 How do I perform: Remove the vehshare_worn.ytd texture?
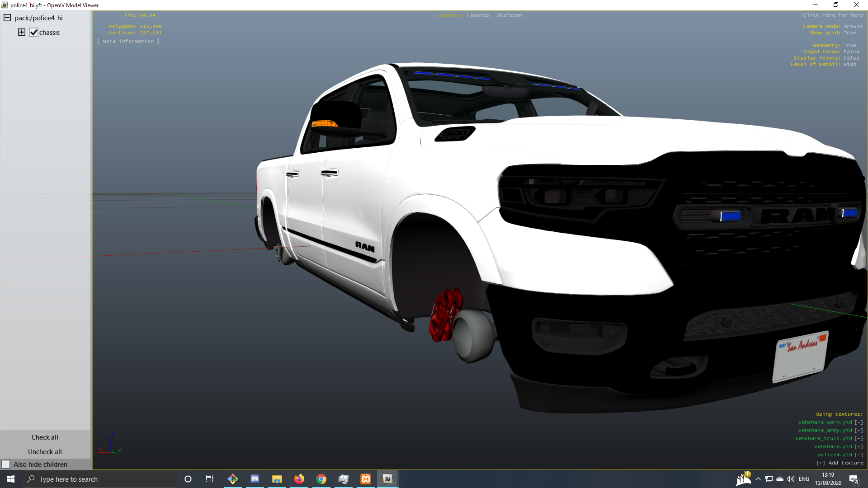(859, 422)
